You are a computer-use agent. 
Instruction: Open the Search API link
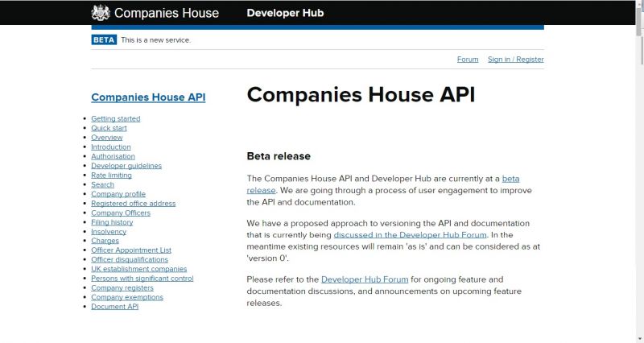pyautogui.click(x=103, y=185)
